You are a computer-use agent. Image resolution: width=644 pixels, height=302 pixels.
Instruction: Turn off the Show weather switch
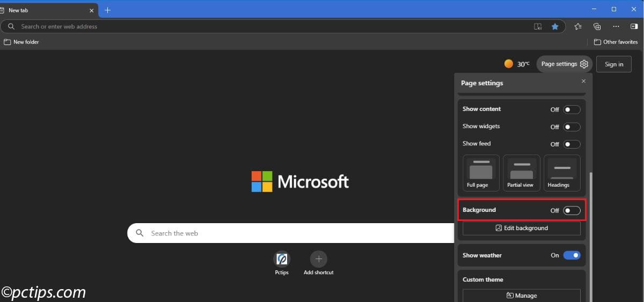[572, 255]
